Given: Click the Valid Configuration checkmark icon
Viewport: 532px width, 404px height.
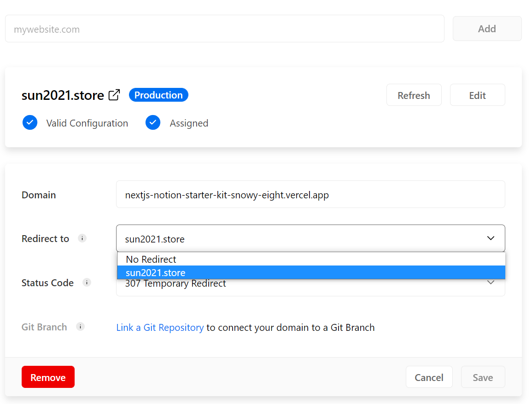Looking at the screenshot, I should [30, 123].
